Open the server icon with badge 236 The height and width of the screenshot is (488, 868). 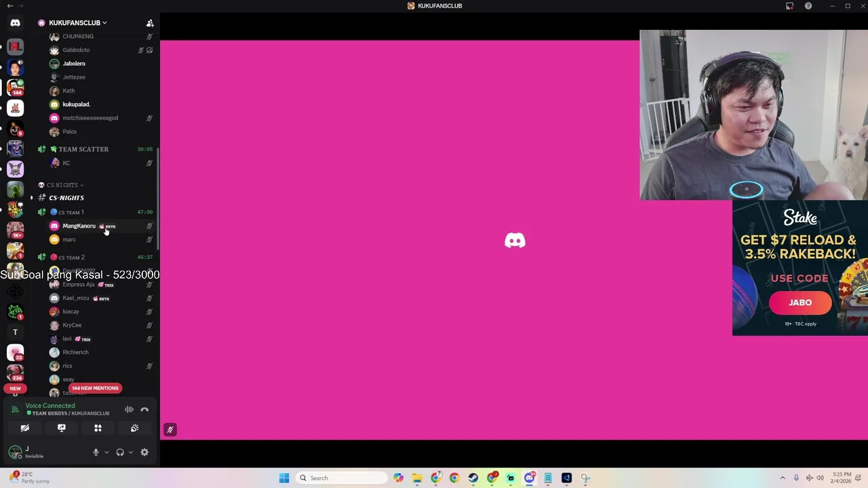click(15, 373)
